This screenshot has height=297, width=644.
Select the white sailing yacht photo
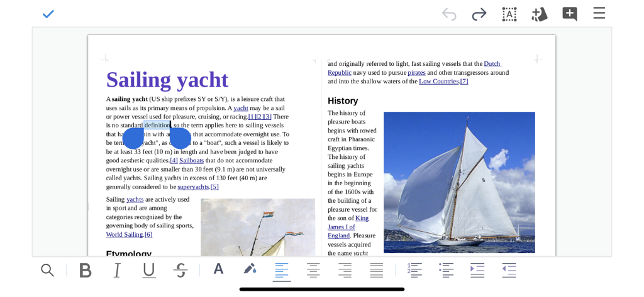point(459,182)
